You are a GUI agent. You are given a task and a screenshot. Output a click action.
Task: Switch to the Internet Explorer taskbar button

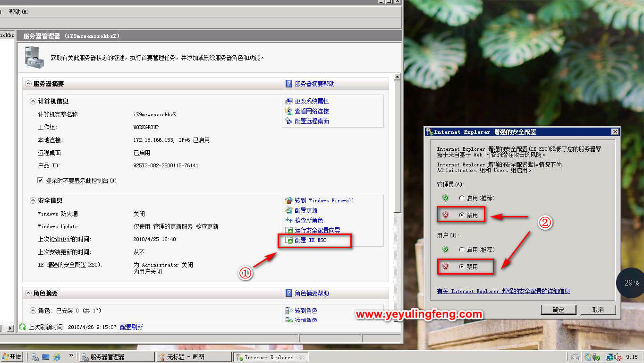[x=271, y=357]
